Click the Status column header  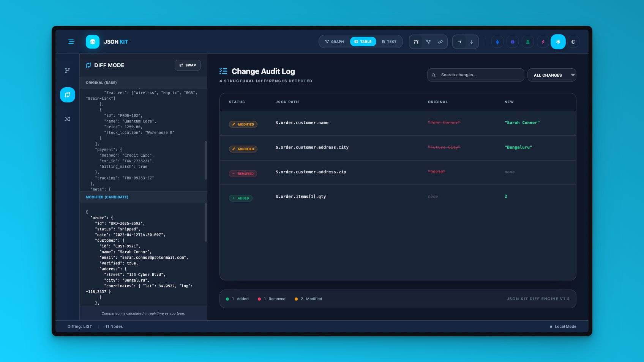click(237, 102)
